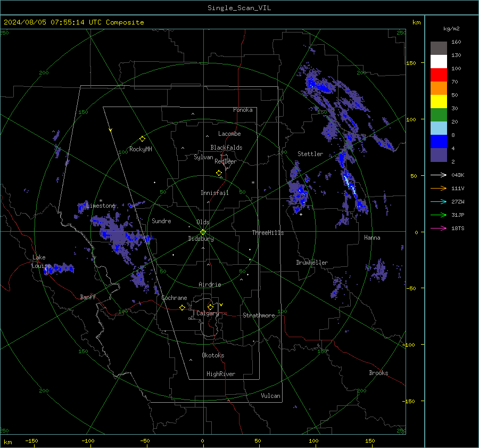Select the yellow diamond marker above Calgary

pyautogui.click(x=210, y=307)
